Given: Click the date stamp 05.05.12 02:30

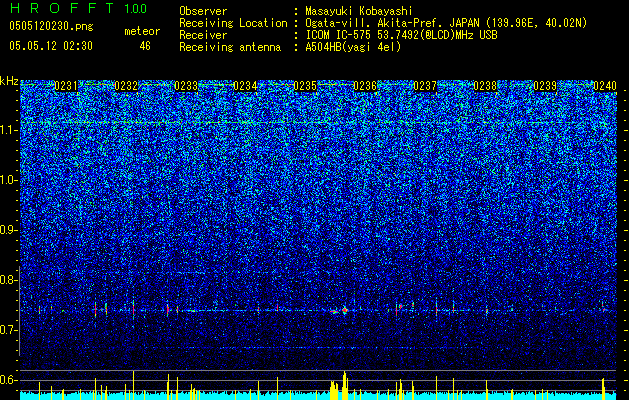Looking at the screenshot, I should pyautogui.click(x=51, y=46).
